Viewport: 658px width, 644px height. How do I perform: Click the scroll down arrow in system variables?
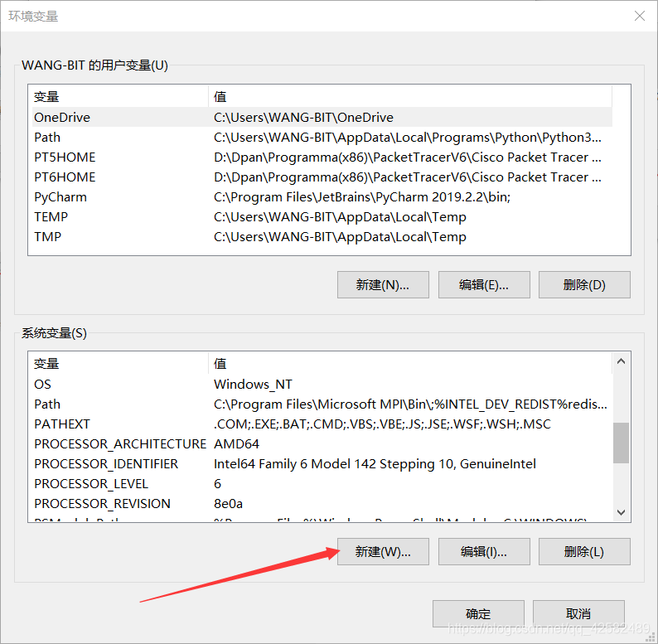pos(622,512)
